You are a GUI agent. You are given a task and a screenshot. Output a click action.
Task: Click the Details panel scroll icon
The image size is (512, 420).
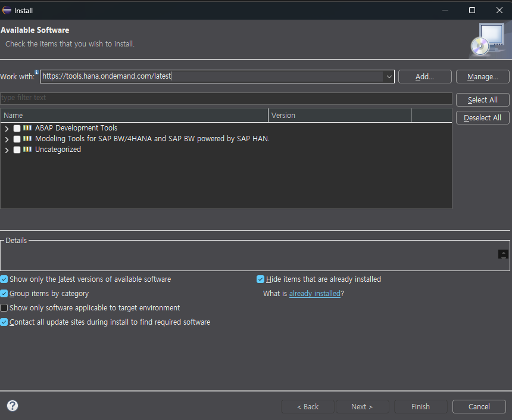point(503,254)
